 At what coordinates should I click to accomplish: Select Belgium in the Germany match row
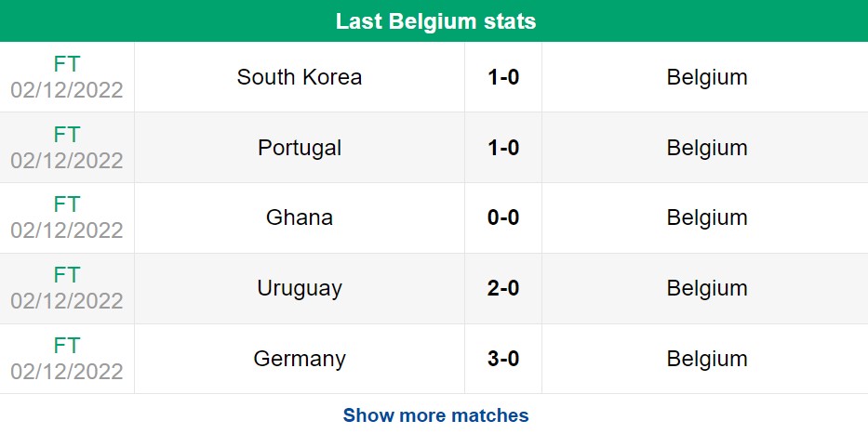click(707, 359)
